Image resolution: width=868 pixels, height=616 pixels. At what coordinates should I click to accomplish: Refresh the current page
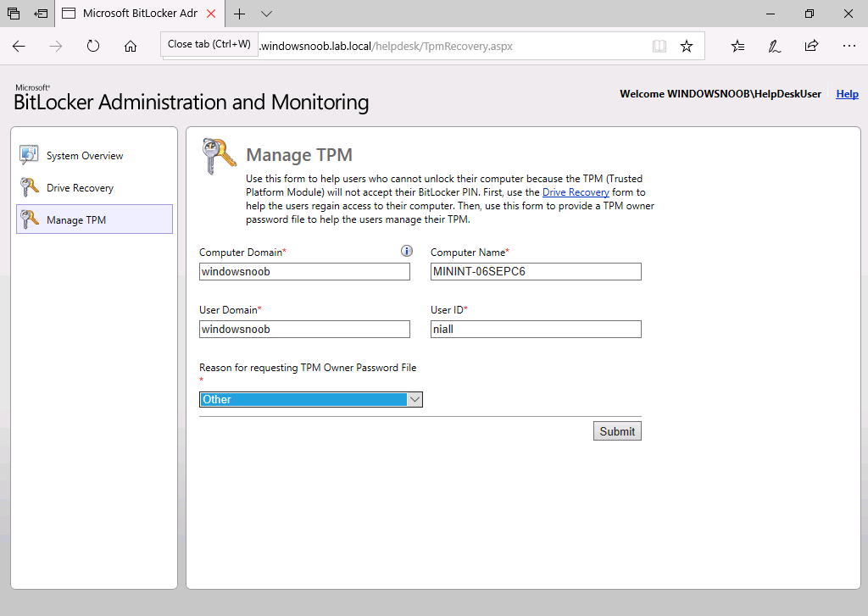pyautogui.click(x=93, y=46)
